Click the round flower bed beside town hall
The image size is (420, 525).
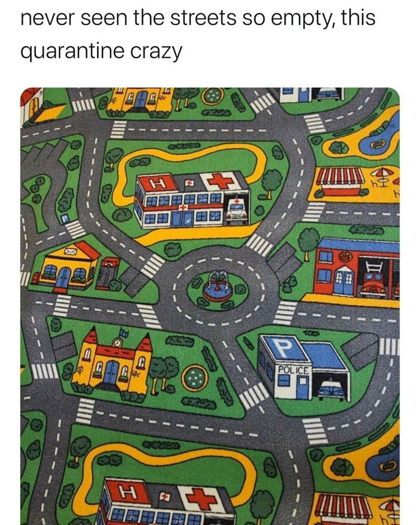point(195,378)
